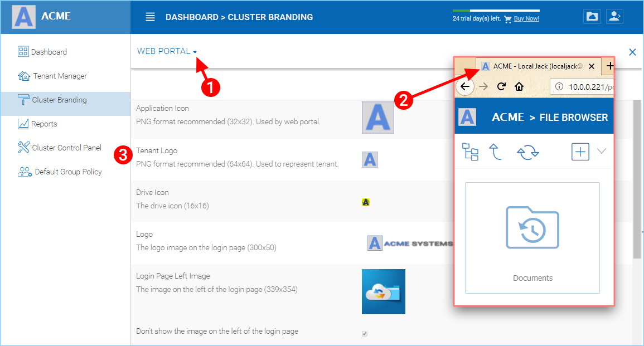Click the FILE BROWSER breadcrumb text
644x346 pixels.
[x=573, y=118]
